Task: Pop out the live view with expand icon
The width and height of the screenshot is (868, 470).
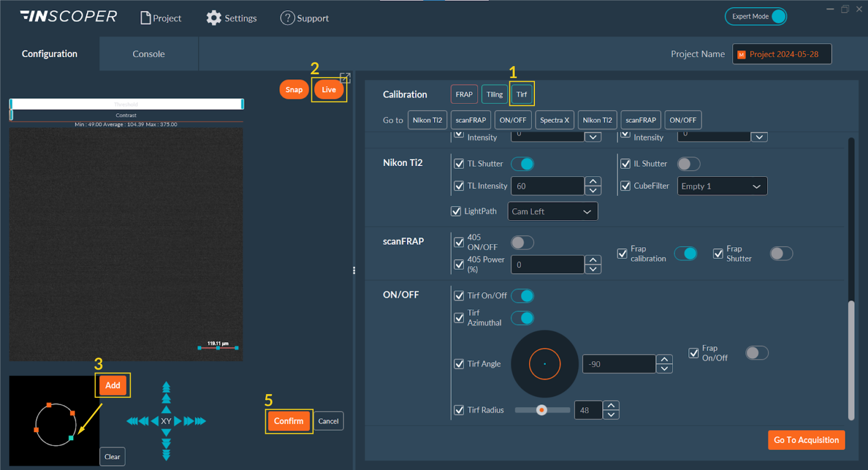Action: tap(345, 78)
